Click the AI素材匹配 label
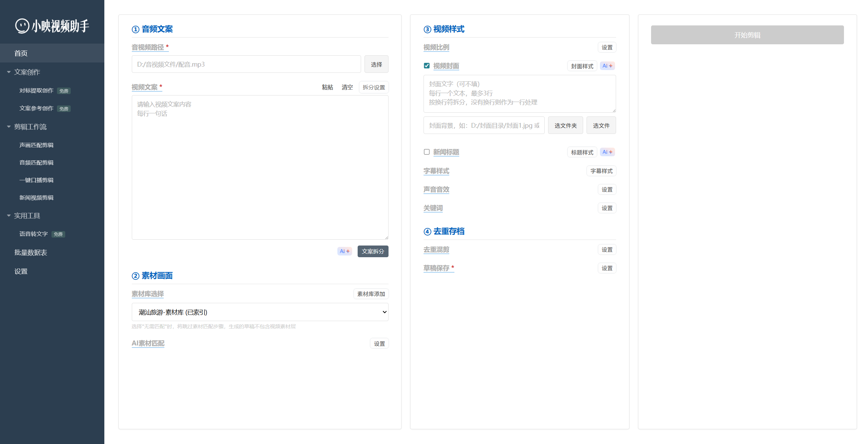 [x=148, y=343]
